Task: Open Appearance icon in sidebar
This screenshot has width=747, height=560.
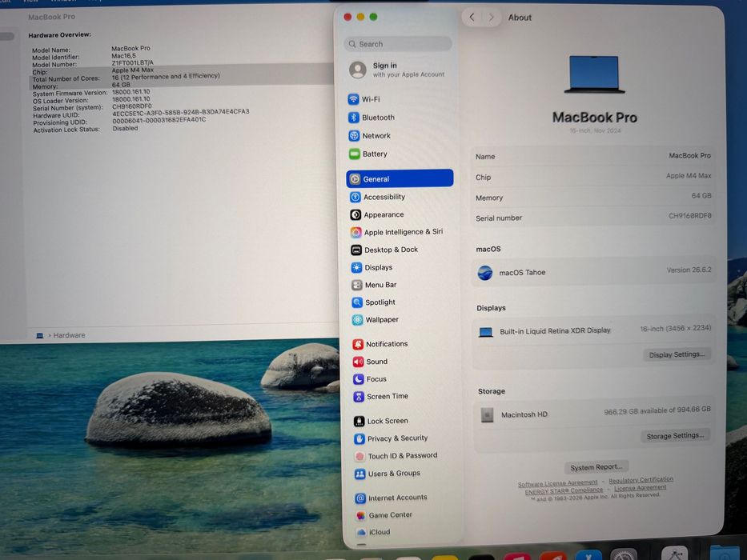Action: tap(355, 214)
